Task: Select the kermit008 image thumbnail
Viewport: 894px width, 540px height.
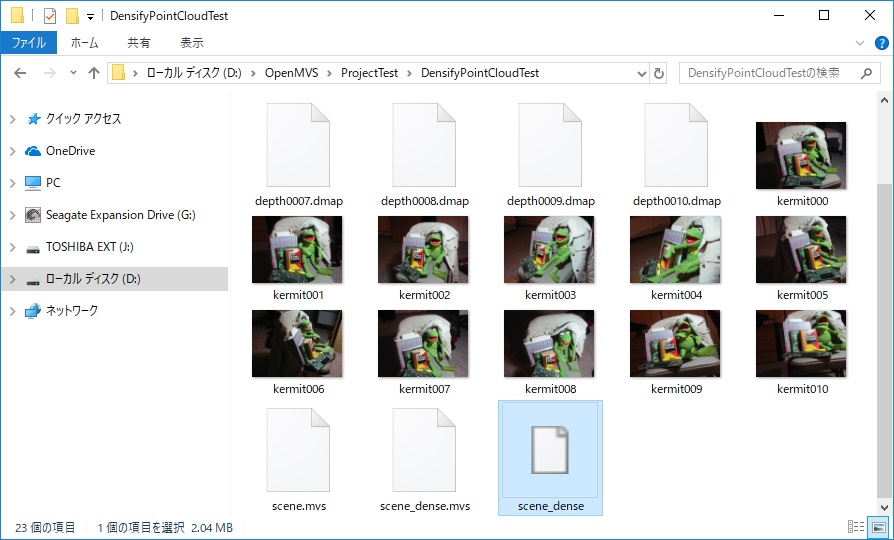Action: [x=549, y=343]
